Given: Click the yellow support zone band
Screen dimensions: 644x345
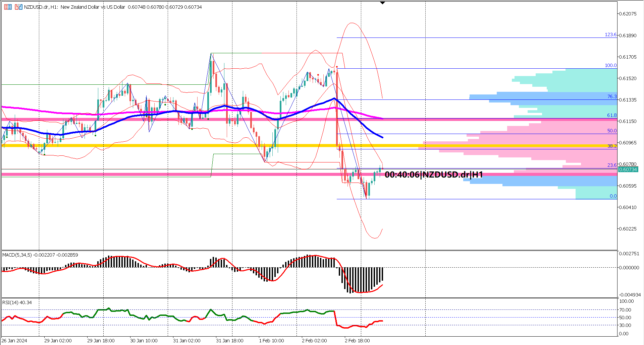Looking at the screenshot, I should [201, 146].
